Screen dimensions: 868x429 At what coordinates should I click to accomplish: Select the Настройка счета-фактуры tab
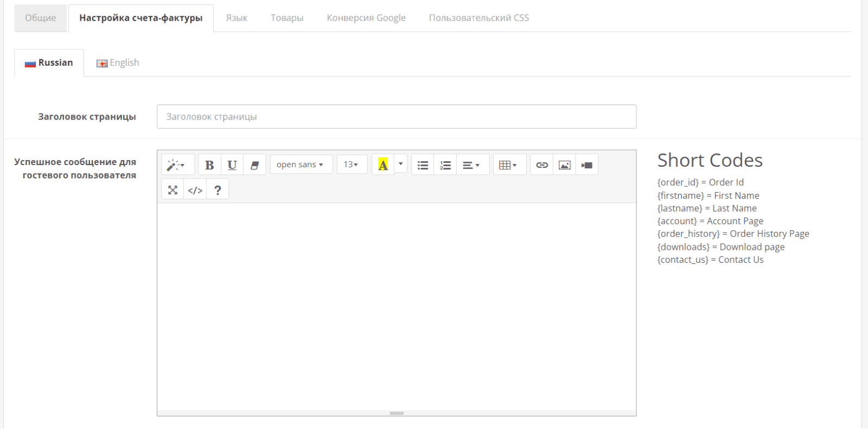point(141,18)
